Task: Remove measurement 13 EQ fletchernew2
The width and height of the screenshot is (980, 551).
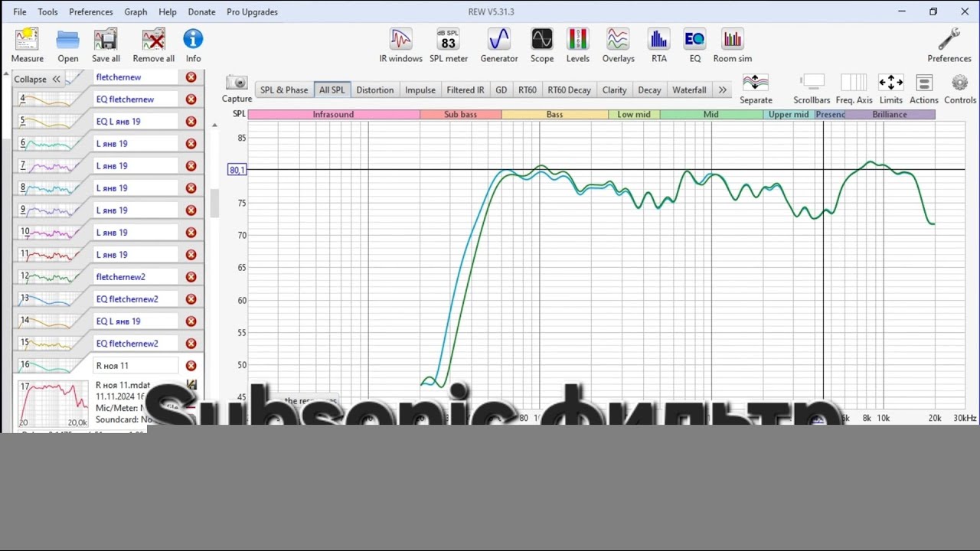Action: pyautogui.click(x=191, y=299)
